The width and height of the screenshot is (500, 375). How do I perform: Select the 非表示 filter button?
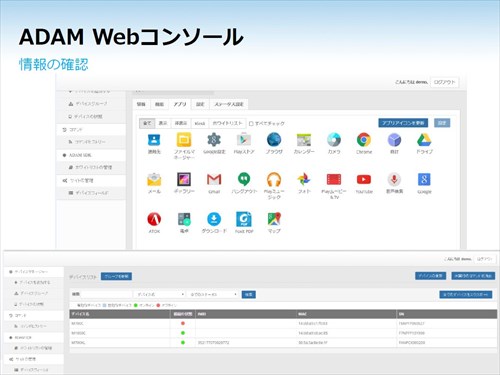[x=181, y=123]
